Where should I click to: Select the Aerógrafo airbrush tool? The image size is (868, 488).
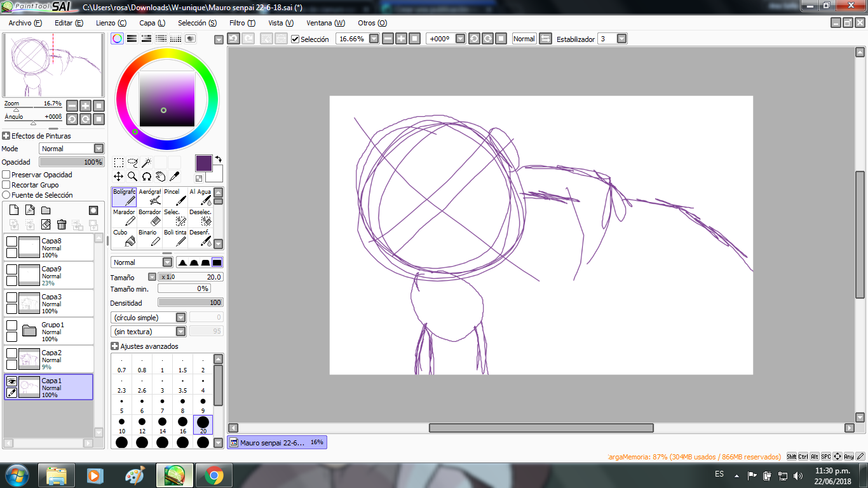tap(149, 197)
